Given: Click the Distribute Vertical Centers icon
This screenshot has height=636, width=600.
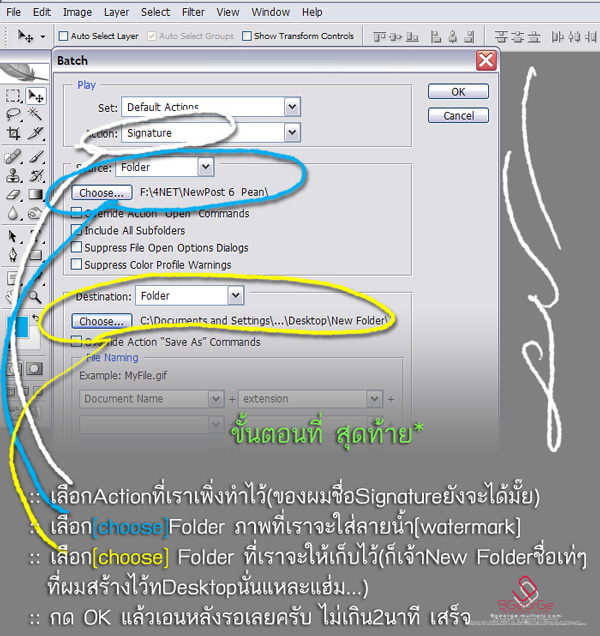Looking at the screenshot, I should (x=517, y=37).
